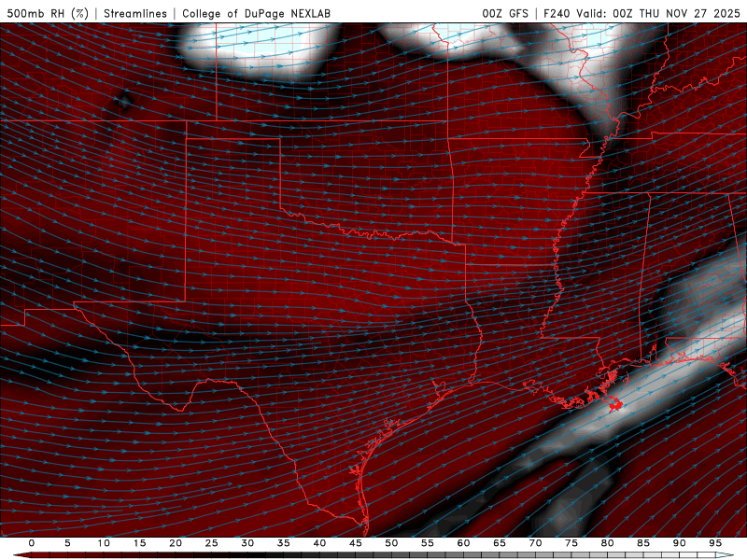Click the colorbar label "50"
Screen dimensions: 747x560
[391, 543]
